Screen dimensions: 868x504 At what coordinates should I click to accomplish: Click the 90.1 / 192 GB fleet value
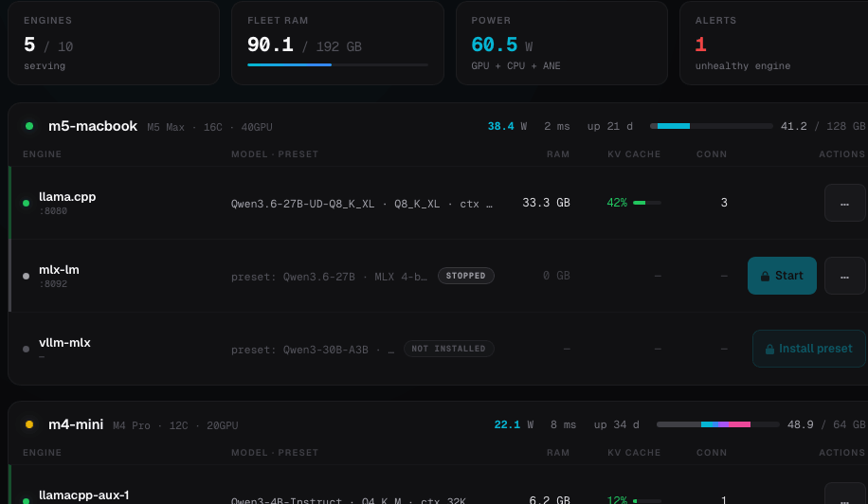coord(304,45)
